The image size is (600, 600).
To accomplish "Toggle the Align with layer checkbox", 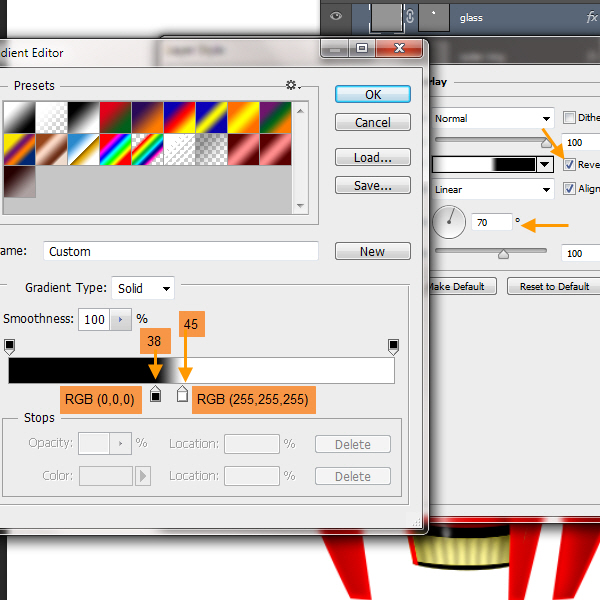I will click(x=570, y=188).
